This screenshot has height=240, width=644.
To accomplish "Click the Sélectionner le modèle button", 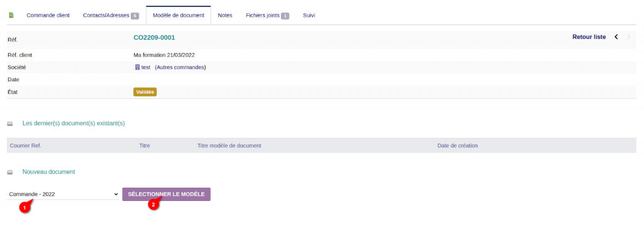I will tap(166, 194).
